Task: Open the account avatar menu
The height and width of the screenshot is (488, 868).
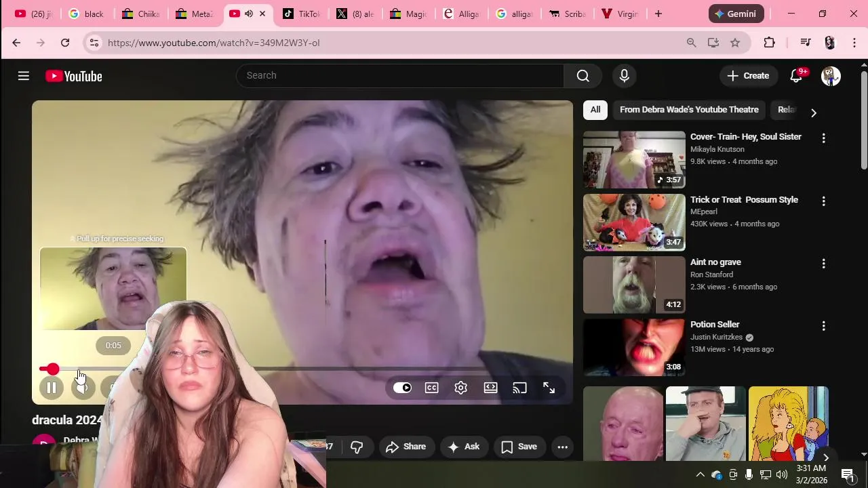Action: click(x=831, y=76)
